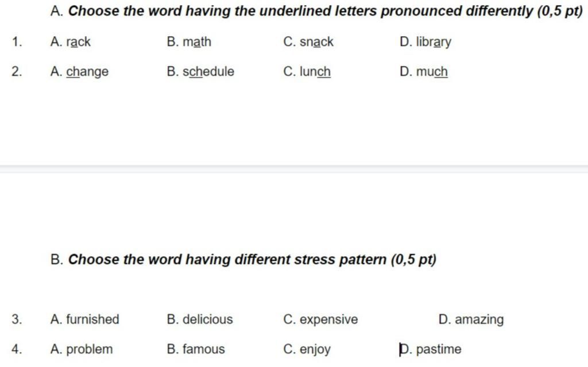Click the page break divider between pages
The width and height of the screenshot is (588, 367).
[x=294, y=169]
